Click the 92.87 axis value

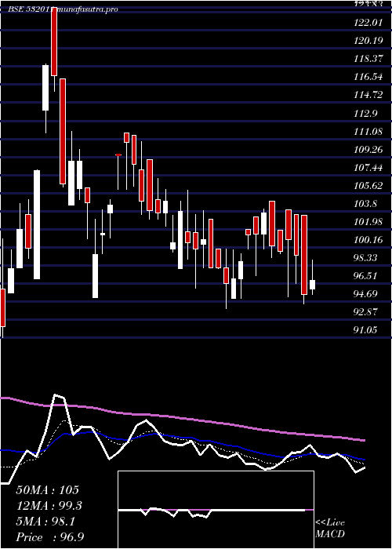click(x=365, y=312)
